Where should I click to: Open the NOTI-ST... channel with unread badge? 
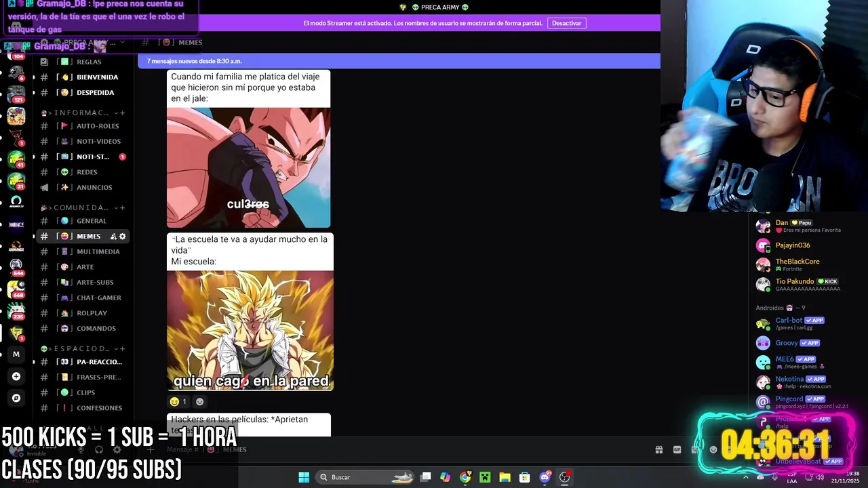point(83,157)
